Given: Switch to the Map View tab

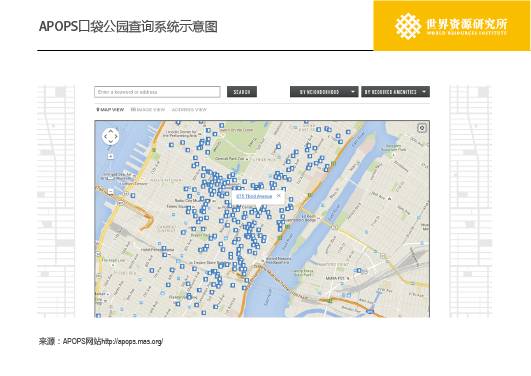Looking at the screenshot, I should click(x=110, y=110).
